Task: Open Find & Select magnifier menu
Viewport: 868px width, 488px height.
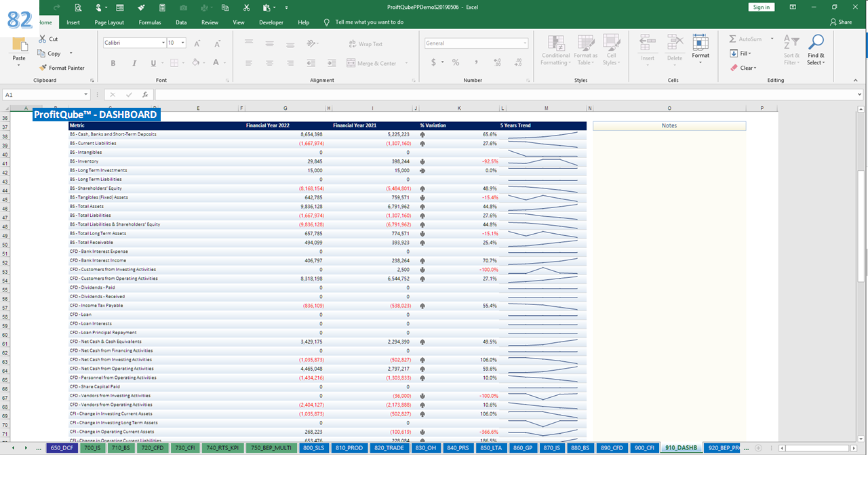Action: 816,50
